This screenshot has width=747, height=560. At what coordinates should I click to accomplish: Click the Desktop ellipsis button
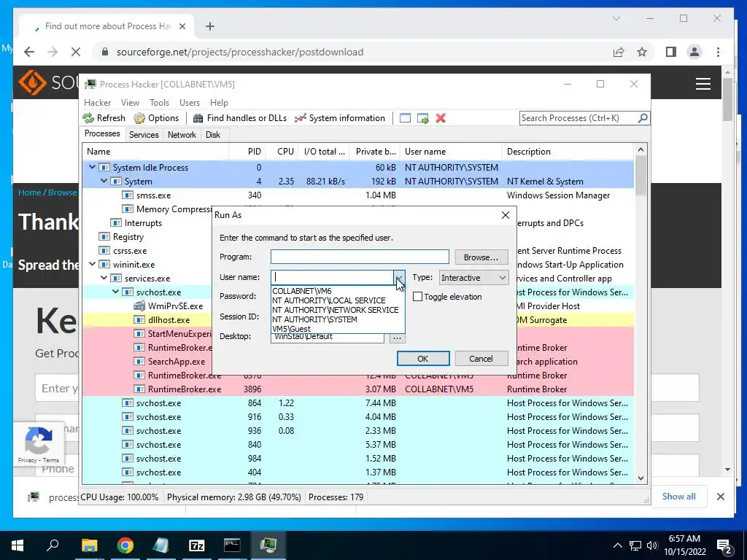[x=397, y=337]
